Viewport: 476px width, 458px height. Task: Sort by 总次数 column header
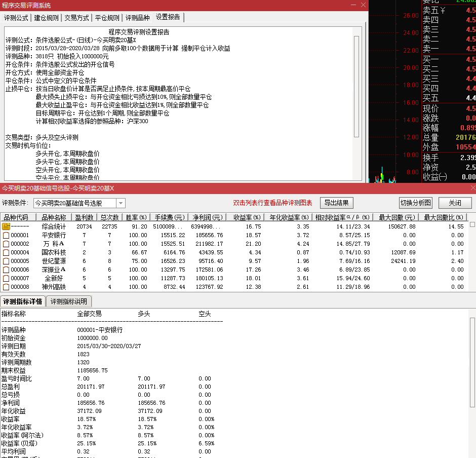pyautogui.click(x=109, y=217)
